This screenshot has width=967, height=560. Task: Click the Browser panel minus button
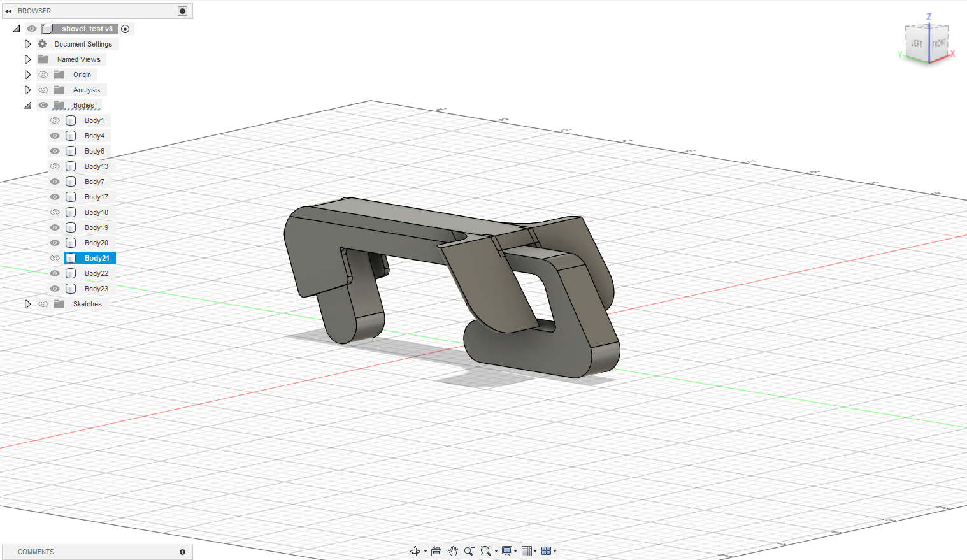(x=182, y=11)
